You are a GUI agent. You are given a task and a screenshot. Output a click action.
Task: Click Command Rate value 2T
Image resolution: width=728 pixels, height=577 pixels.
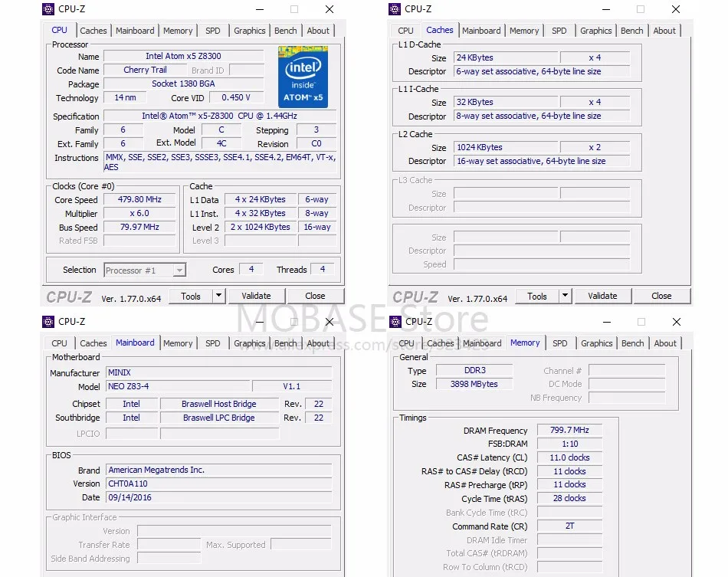click(x=569, y=526)
